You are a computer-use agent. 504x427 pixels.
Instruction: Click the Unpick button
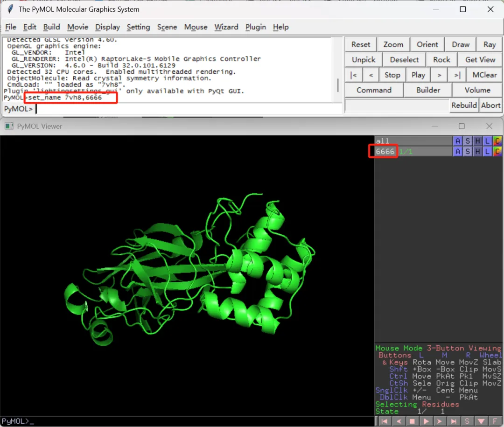pyautogui.click(x=364, y=59)
